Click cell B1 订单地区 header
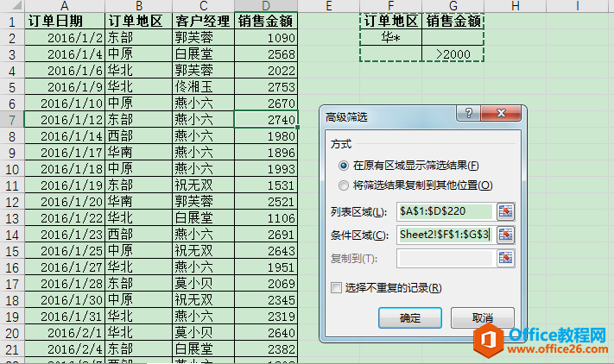614x364 pixels. tap(139, 21)
